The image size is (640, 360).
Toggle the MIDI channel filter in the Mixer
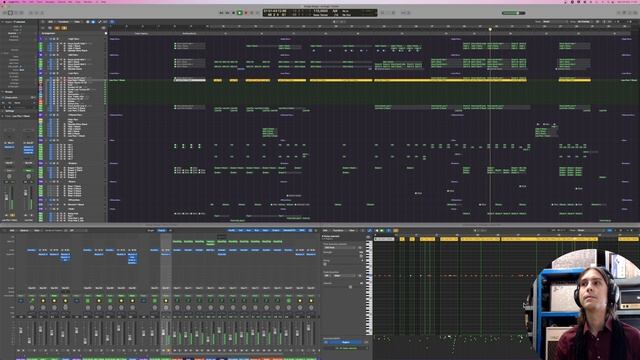(302, 231)
